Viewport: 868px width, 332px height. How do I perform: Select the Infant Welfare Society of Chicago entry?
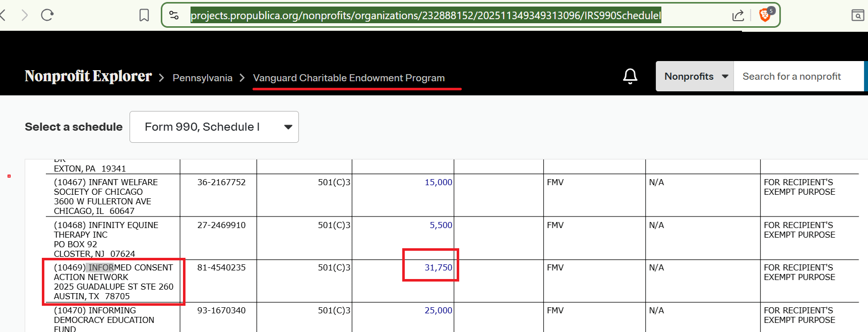pyautogui.click(x=106, y=196)
